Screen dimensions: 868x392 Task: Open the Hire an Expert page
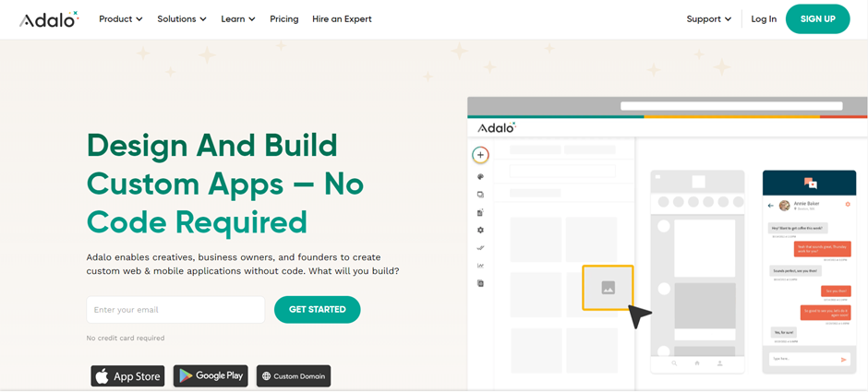point(342,18)
